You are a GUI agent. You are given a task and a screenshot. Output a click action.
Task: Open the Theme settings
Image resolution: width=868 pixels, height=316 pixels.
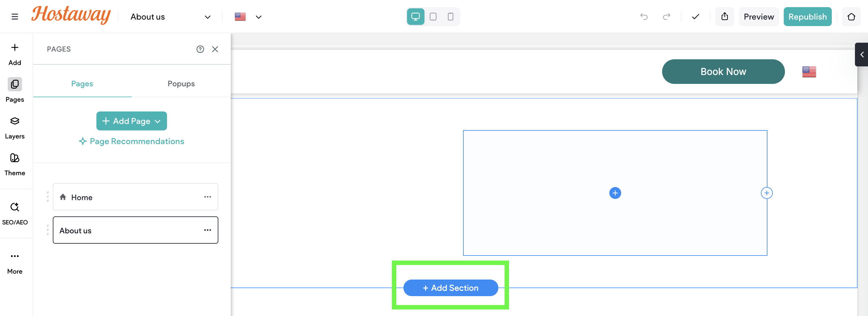15,165
